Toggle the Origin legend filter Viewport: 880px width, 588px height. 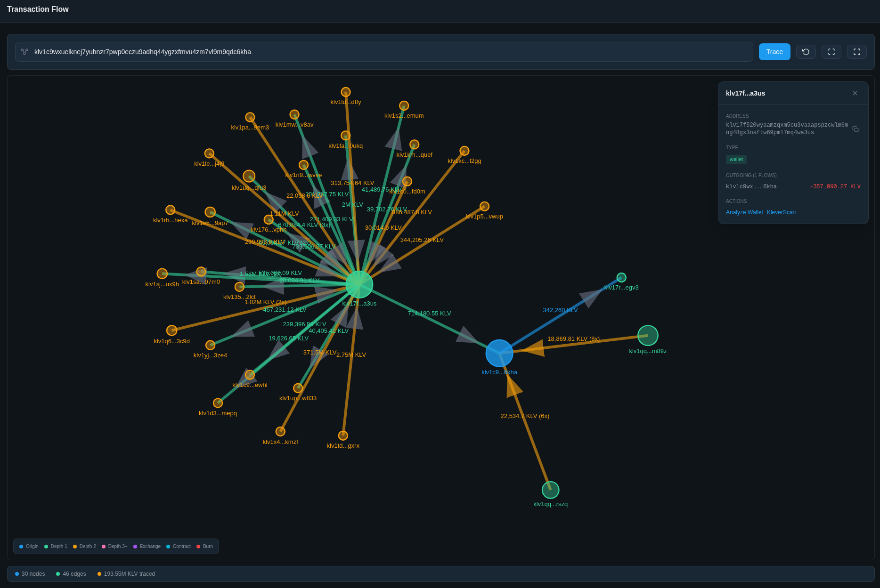pyautogui.click(x=29, y=546)
